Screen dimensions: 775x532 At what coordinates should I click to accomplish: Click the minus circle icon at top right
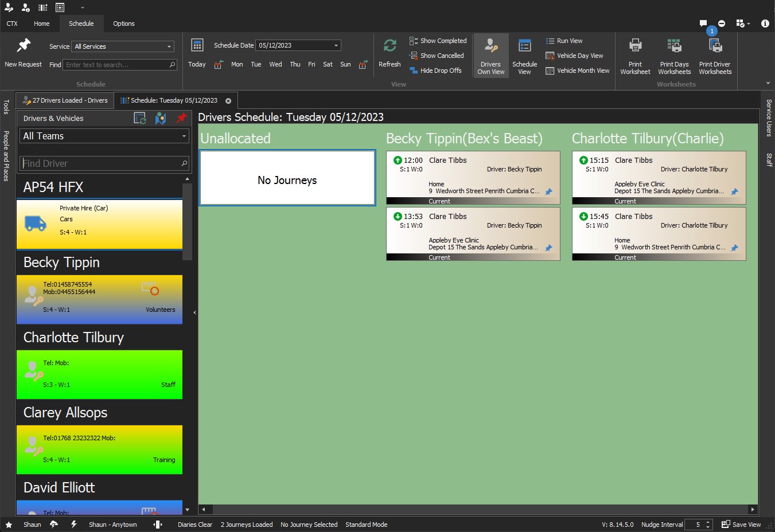tap(722, 24)
